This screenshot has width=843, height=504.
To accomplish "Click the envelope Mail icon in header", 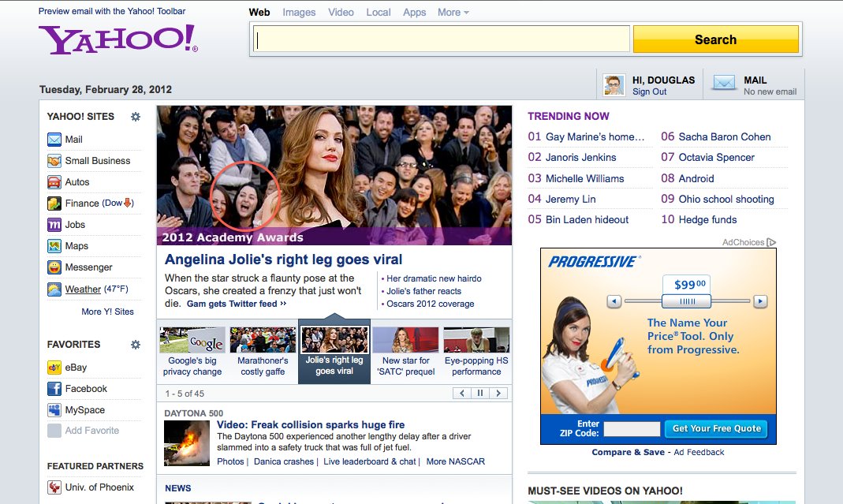I will pos(724,84).
